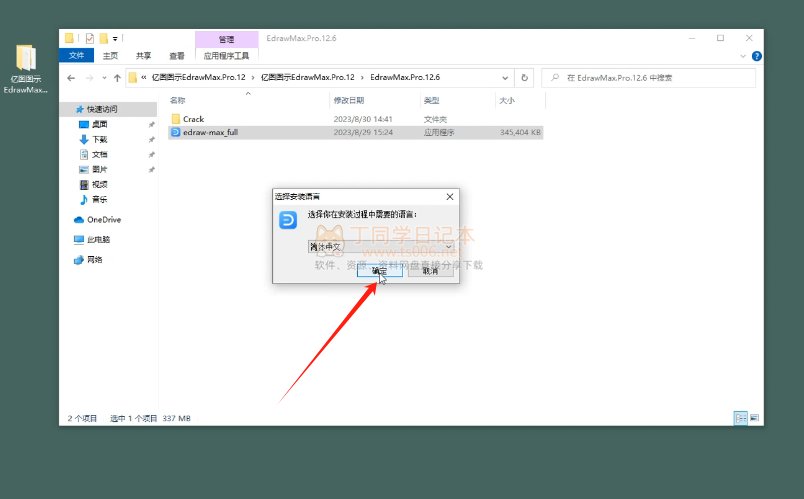The width and height of the screenshot is (804, 499).
Task: Open 桌面 in the navigation pane
Action: [99, 124]
